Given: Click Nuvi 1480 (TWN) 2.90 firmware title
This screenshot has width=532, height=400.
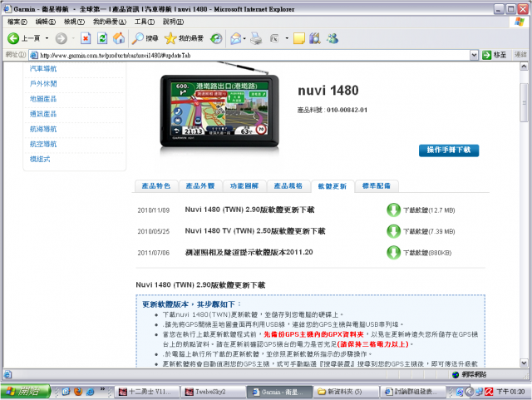Looking at the screenshot, I should (249, 210).
